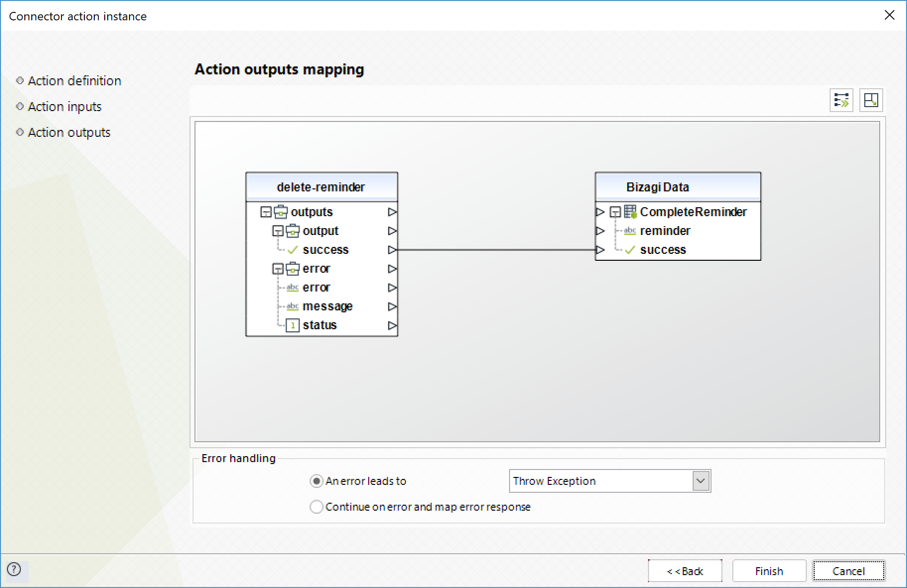Click the input arrow of reminder row
The width and height of the screenshot is (907, 588).
click(x=600, y=231)
